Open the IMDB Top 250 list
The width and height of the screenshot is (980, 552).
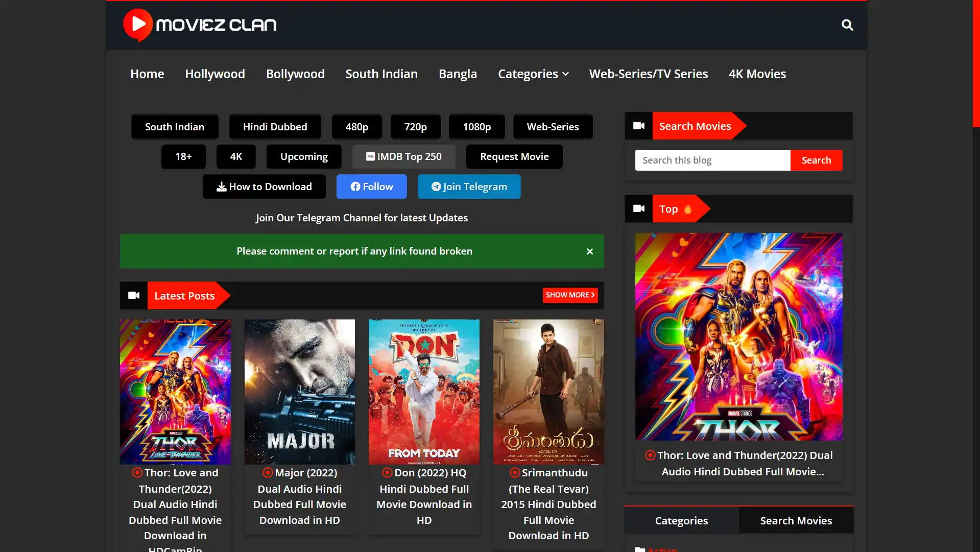pos(403,156)
